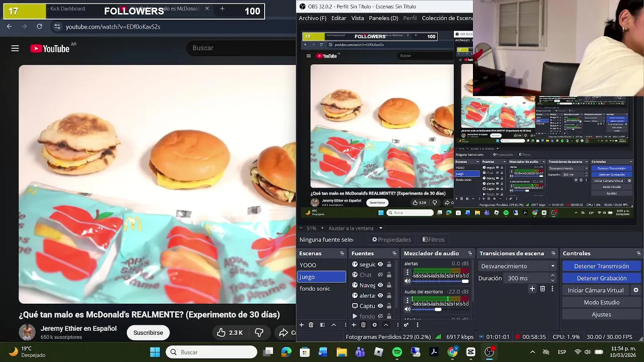This screenshot has height=362, width=644.
Task: Open advanced audio properties in mixer toolbar
Action: 406,325
